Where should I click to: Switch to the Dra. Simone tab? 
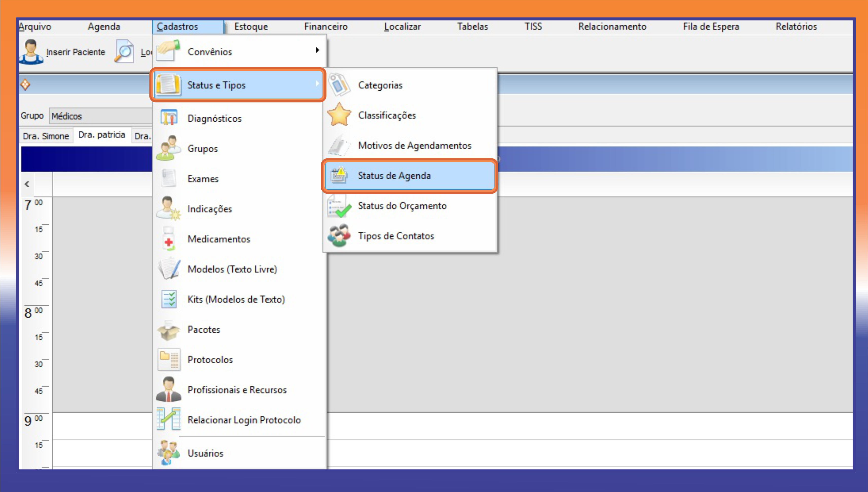46,136
